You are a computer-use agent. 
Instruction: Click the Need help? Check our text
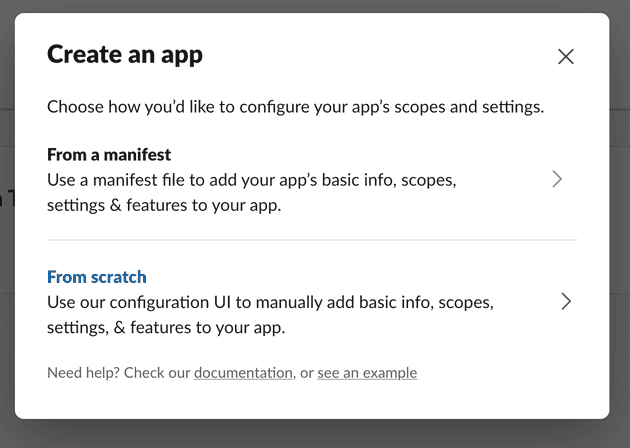click(x=119, y=373)
